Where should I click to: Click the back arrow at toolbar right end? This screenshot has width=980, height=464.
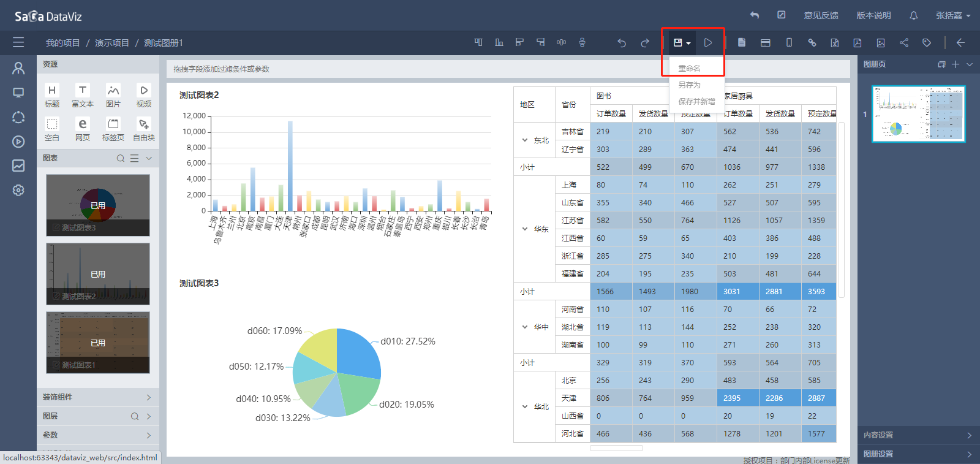[960, 43]
